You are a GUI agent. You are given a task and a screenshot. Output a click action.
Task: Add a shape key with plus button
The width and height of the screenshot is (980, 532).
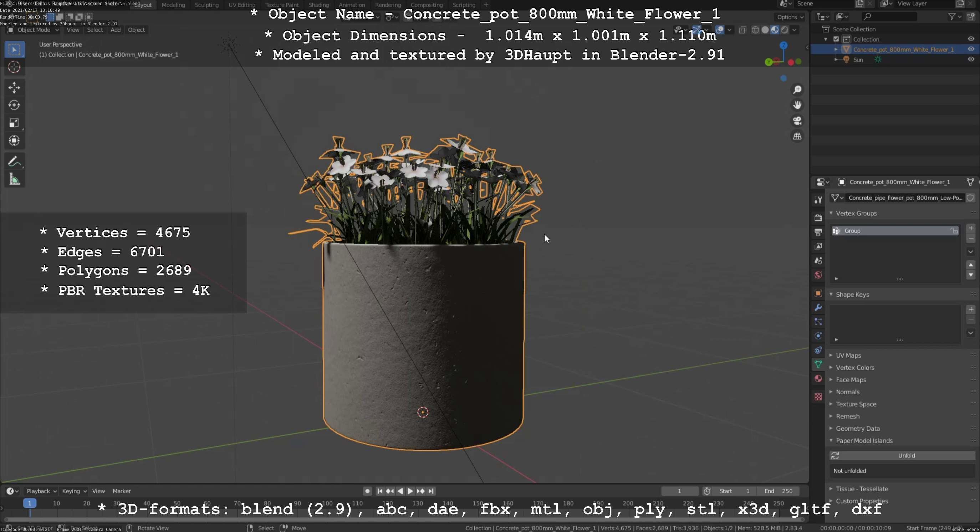(971, 309)
